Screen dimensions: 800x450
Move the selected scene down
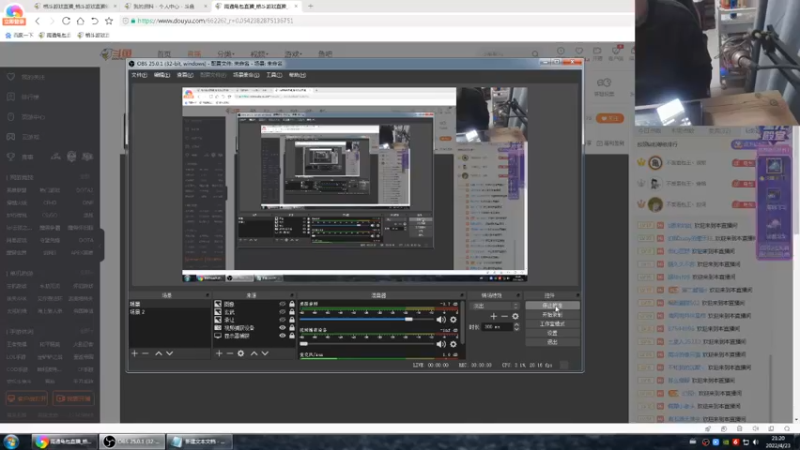click(169, 353)
